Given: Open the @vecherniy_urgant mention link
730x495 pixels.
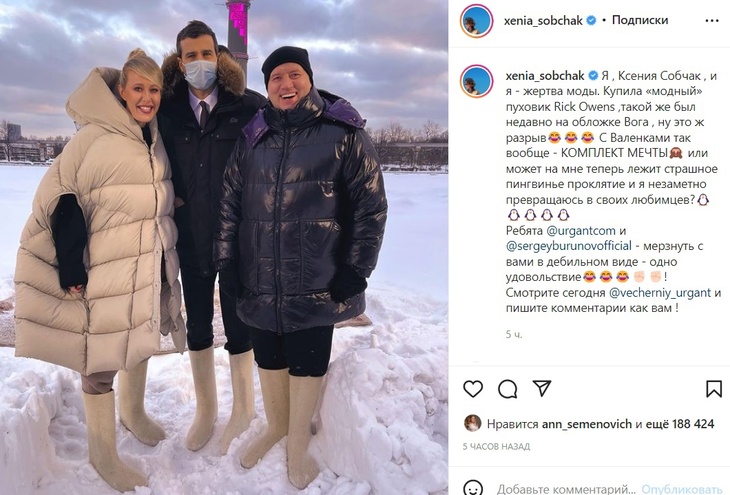Looking at the screenshot, I should coord(660,292).
